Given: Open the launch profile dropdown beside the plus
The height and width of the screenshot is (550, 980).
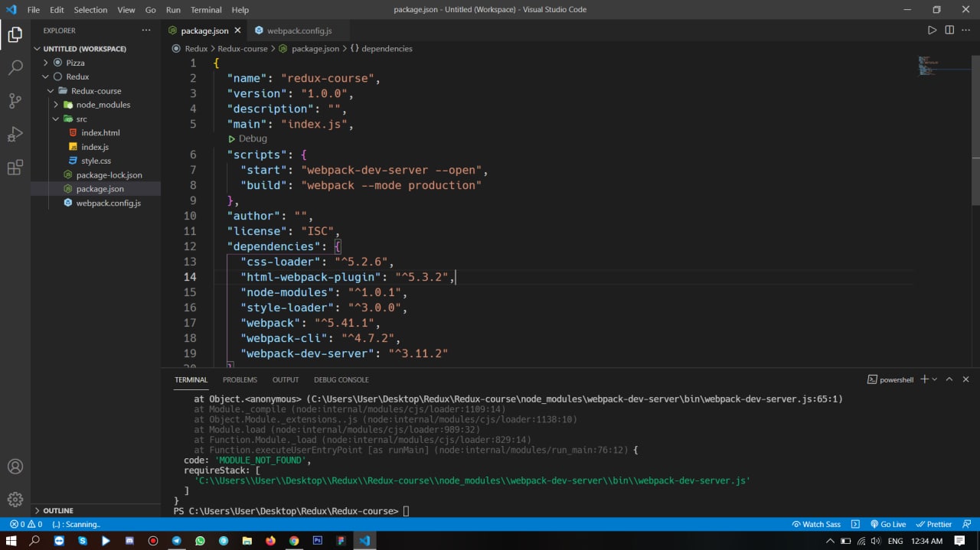Looking at the screenshot, I should coord(935,379).
